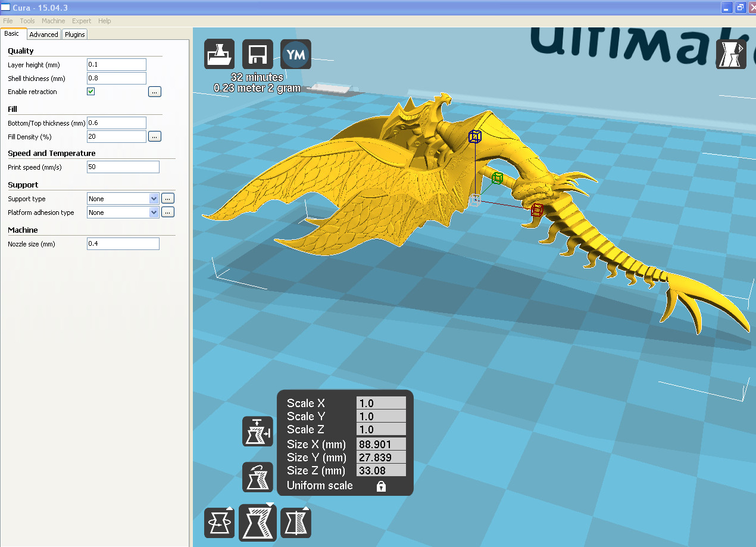Click the Scale X value field
756x547 pixels.
pos(381,404)
